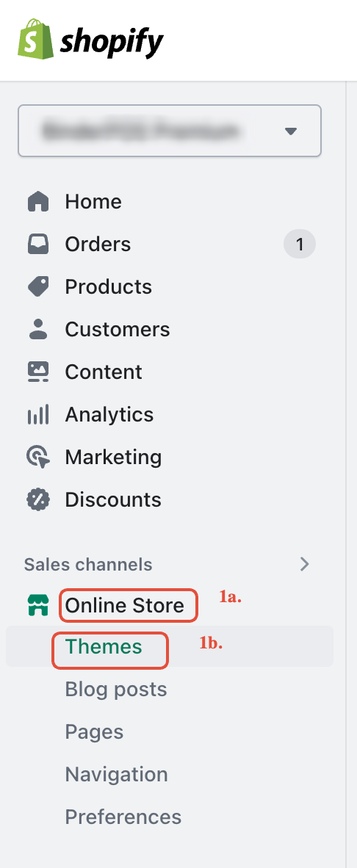Go to Blog posts
The width and height of the screenshot is (357, 868).
(x=115, y=690)
